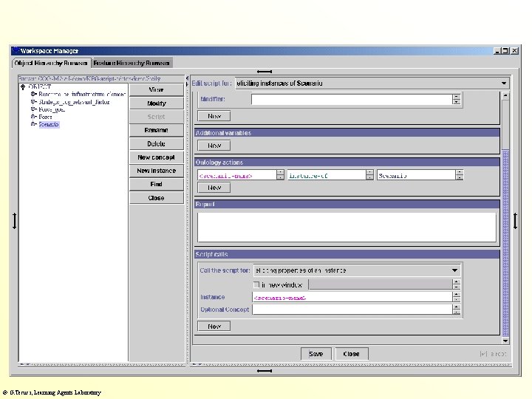
Task: Minimize the Workspace Manager window
Action: 497,50
